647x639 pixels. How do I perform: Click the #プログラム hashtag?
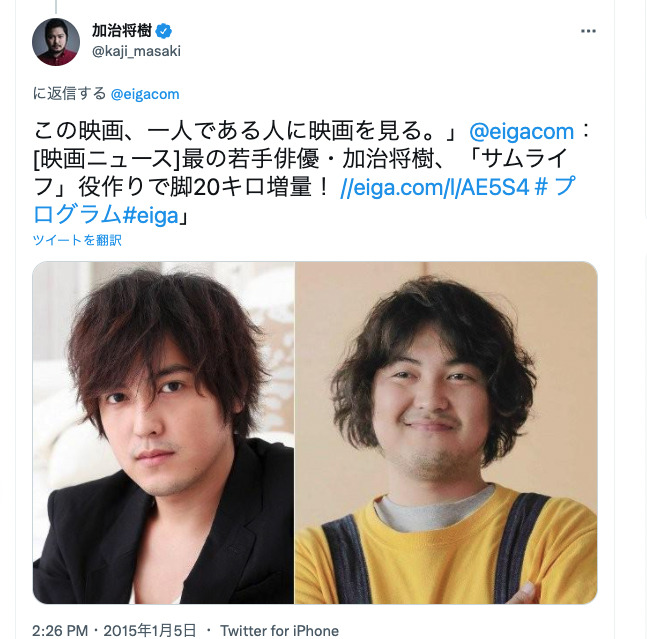click(305, 201)
